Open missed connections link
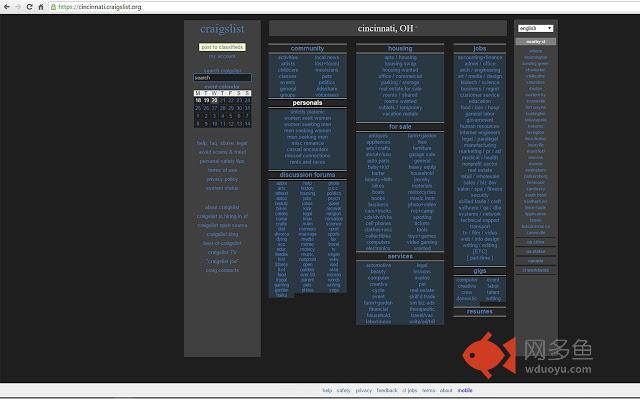The image size is (640, 400). point(307,156)
